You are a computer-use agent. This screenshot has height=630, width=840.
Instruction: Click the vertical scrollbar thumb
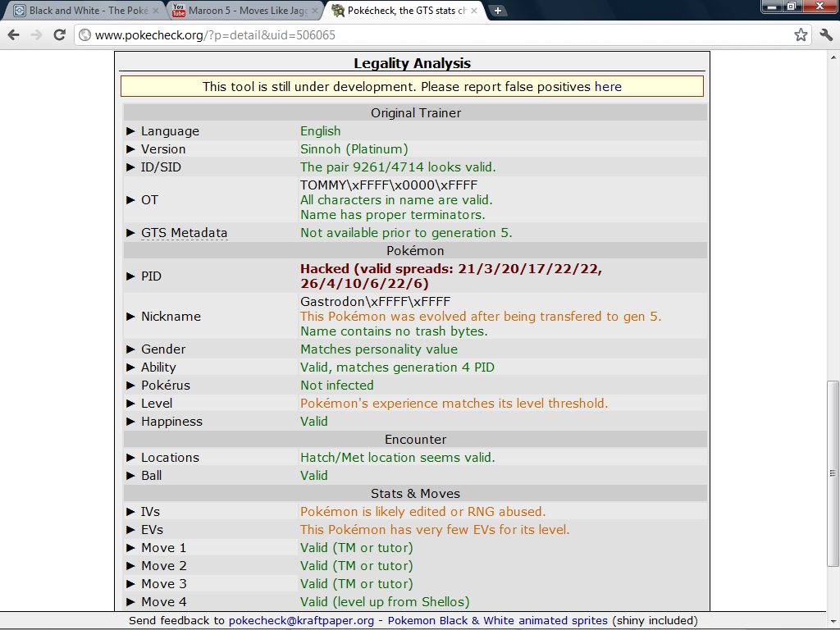pyautogui.click(x=833, y=472)
